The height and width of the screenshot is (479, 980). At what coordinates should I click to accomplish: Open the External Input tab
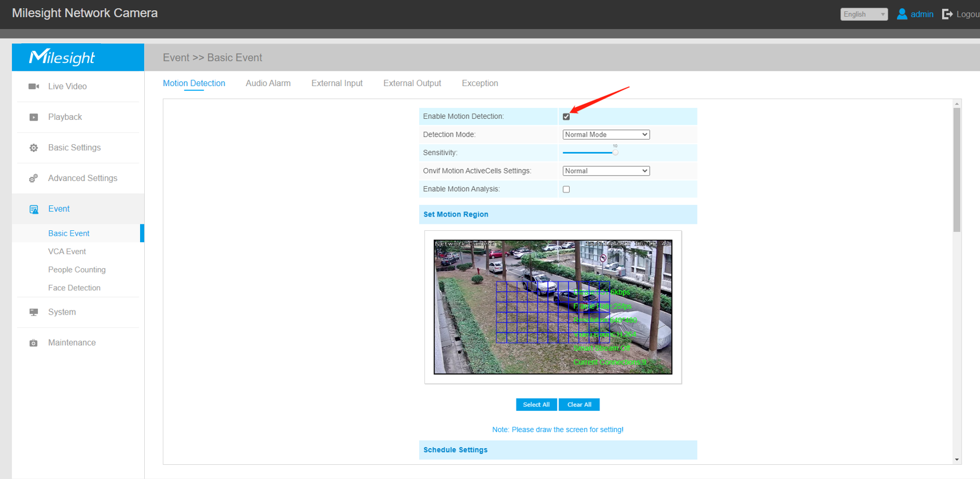click(x=337, y=83)
